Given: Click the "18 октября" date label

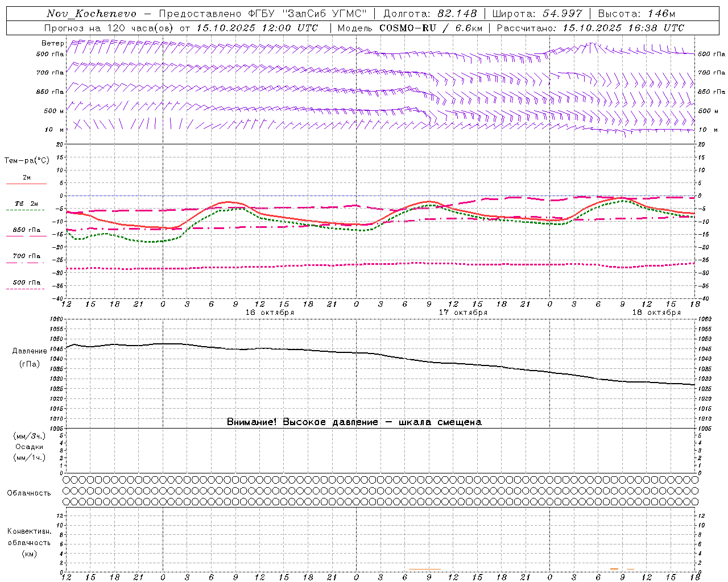Looking at the screenshot, I should coord(656,313).
